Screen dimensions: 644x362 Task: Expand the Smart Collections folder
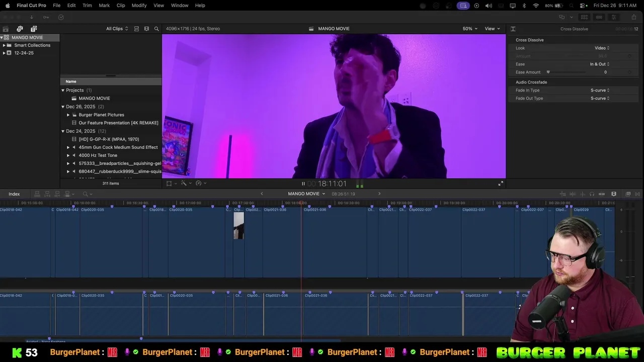[4, 45]
